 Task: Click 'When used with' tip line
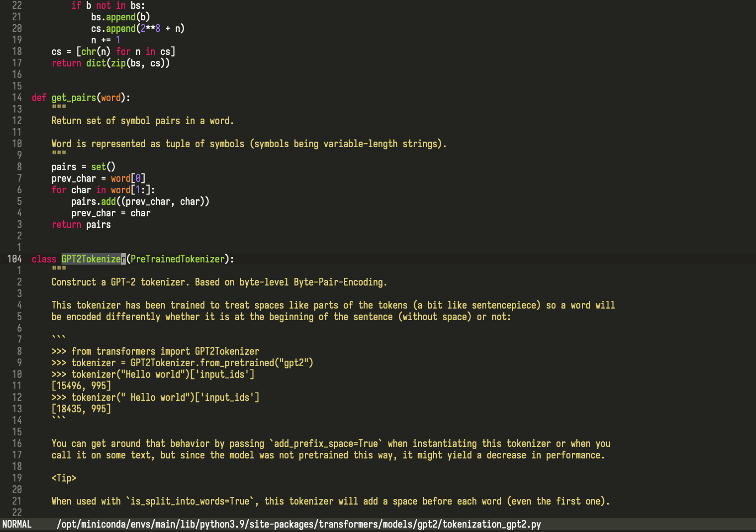click(331, 501)
